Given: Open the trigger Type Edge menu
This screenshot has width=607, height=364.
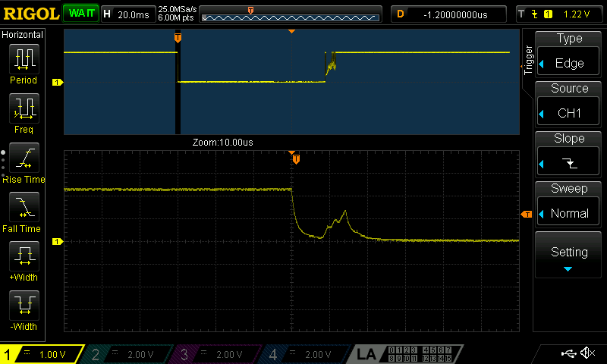Looking at the screenshot, I should [x=569, y=55].
